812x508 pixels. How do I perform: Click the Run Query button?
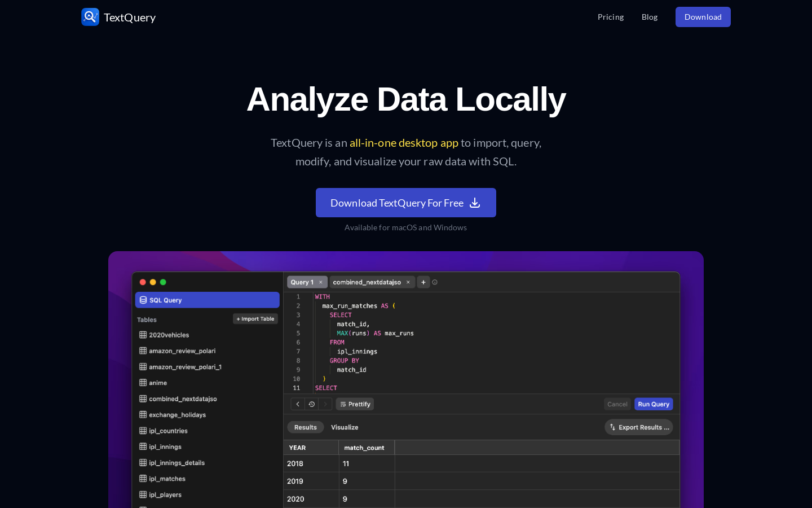pos(654,404)
